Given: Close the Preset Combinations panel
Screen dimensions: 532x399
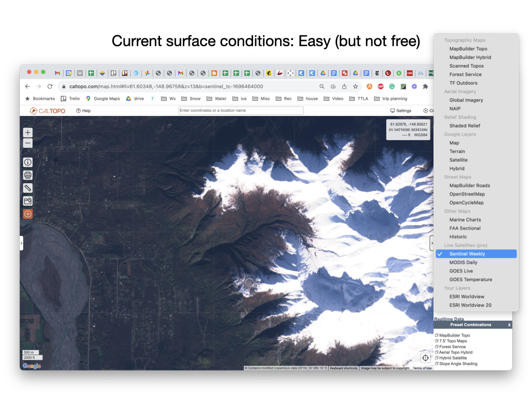Looking at the screenshot, I should pos(509,325).
